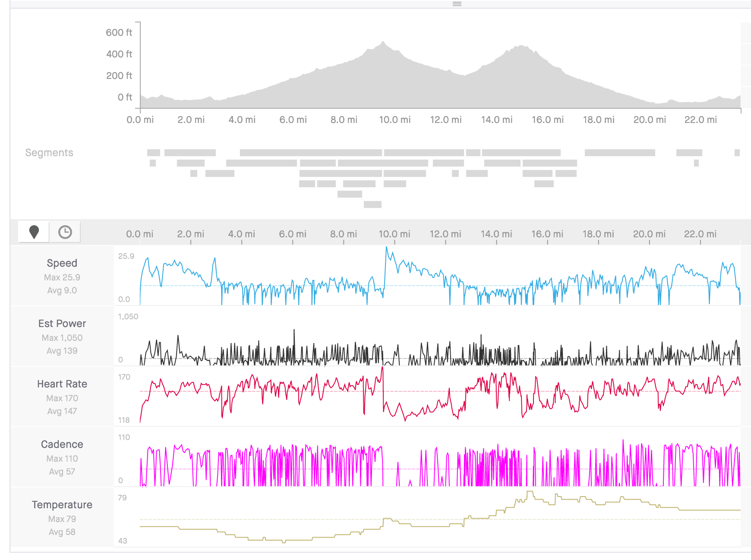This screenshot has height=560, width=751.
Task: Click the Avg 58 temperature value
Action: 62,532
